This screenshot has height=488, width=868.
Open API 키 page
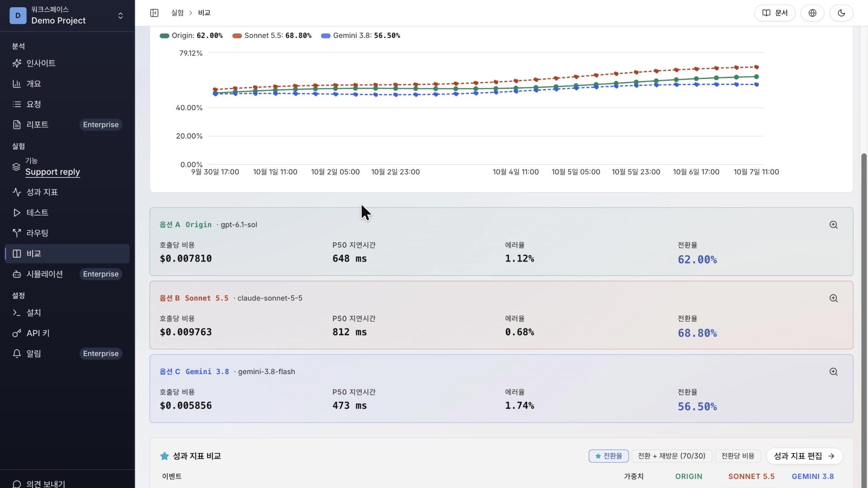67,333
